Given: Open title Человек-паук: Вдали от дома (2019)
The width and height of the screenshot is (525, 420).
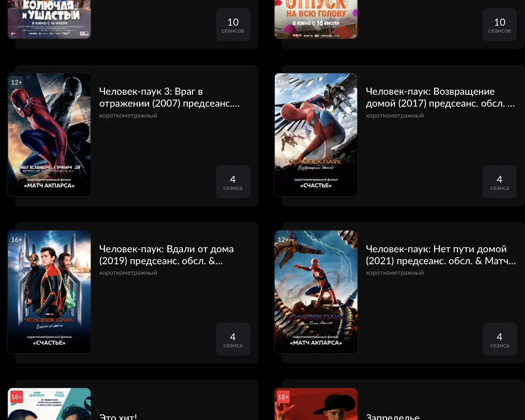Looking at the screenshot, I should click(166, 255).
